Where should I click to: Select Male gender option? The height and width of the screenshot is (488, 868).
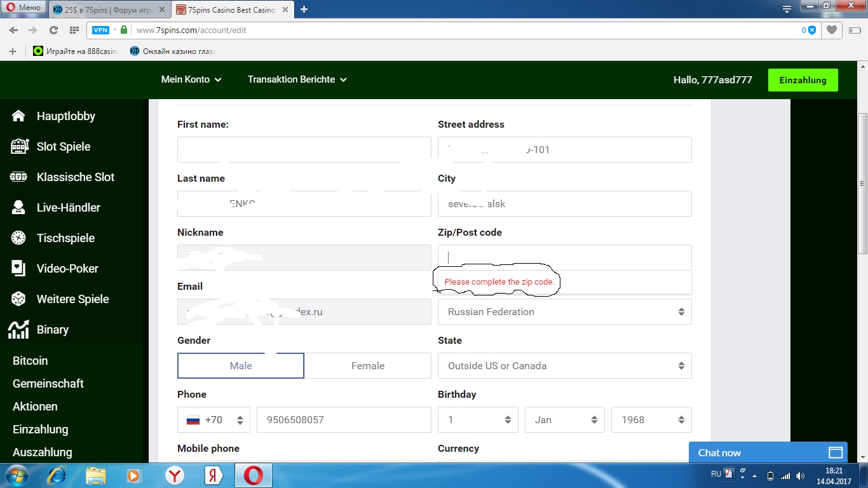(x=241, y=366)
